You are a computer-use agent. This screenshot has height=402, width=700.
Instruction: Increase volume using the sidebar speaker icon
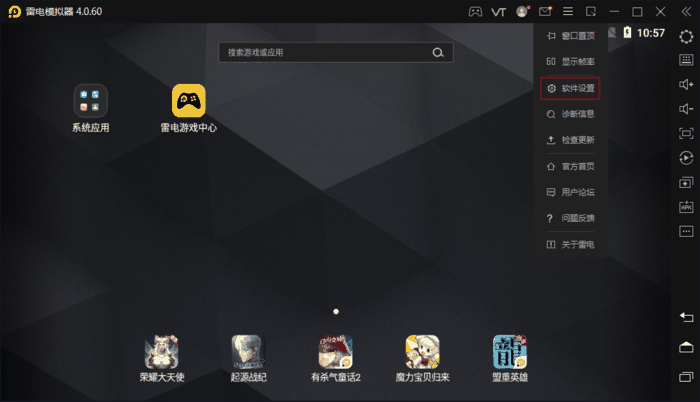coord(686,84)
